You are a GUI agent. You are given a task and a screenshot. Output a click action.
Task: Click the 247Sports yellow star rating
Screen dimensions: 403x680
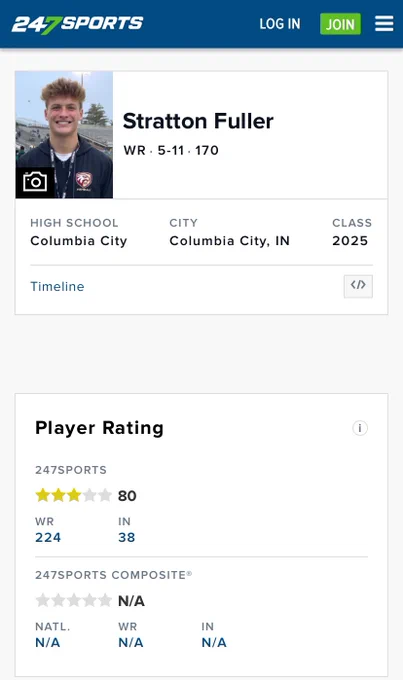(73, 495)
